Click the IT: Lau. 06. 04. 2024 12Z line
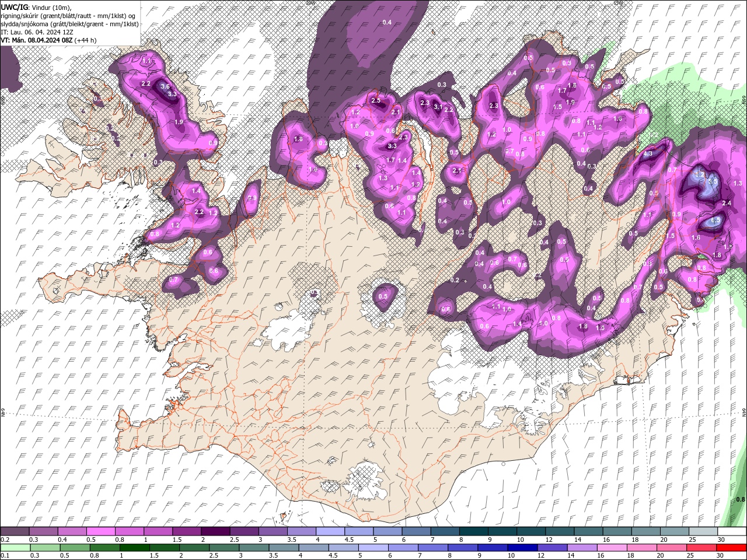 (x=37, y=32)
